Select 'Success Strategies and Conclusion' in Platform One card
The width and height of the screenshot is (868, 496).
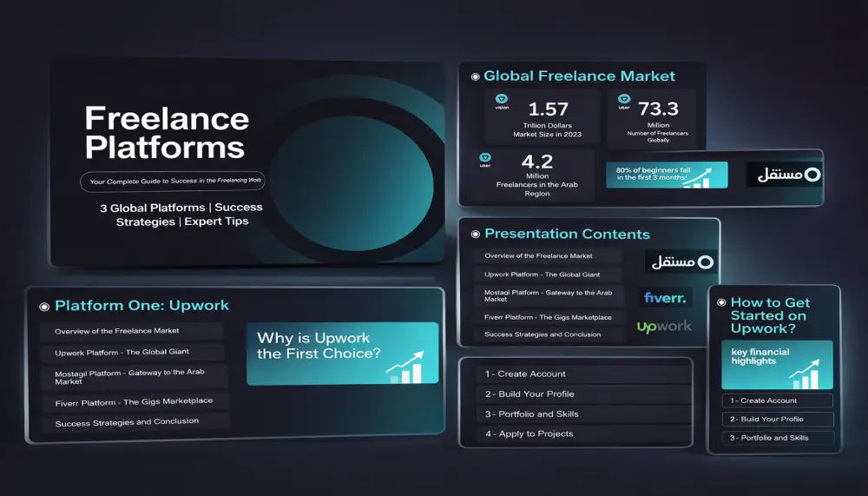point(135,422)
